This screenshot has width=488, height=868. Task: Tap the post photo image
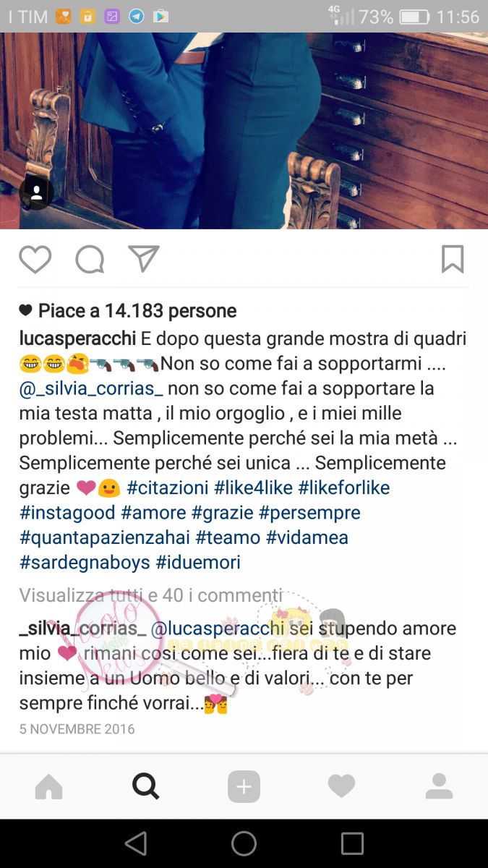(244, 131)
